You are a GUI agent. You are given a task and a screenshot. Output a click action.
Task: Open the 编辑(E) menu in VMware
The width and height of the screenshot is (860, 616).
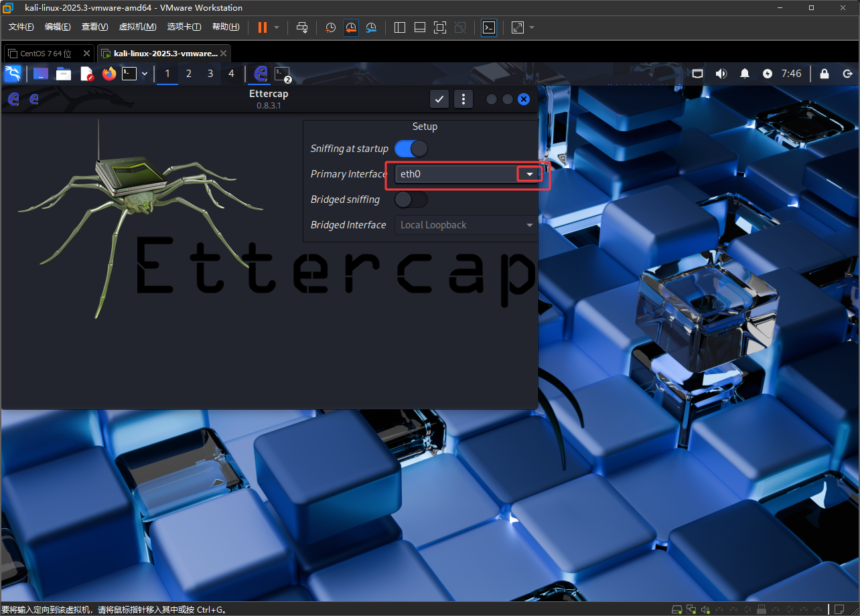(58, 27)
